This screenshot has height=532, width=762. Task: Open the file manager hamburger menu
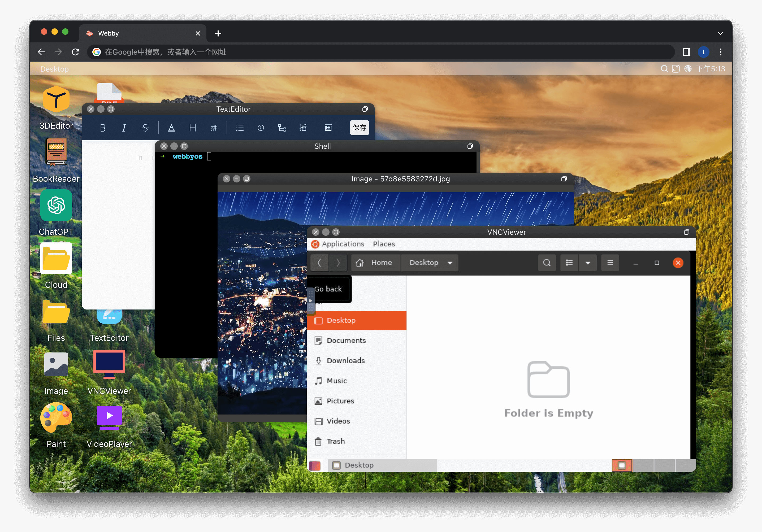click(610, 263)
